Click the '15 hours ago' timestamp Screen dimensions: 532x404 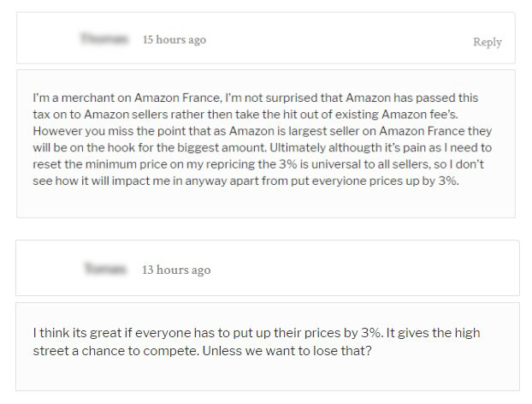[x=174, y=39]
